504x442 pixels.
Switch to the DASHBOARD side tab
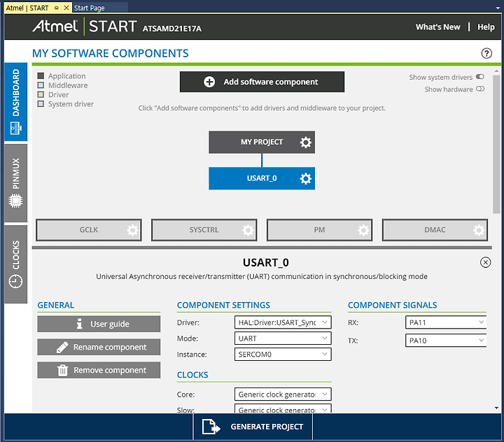(x=15, y=102)
